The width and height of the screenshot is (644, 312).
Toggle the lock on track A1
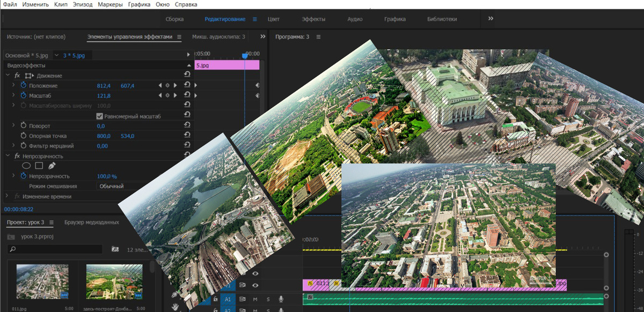pyautogui.click(x=215, y=299)
